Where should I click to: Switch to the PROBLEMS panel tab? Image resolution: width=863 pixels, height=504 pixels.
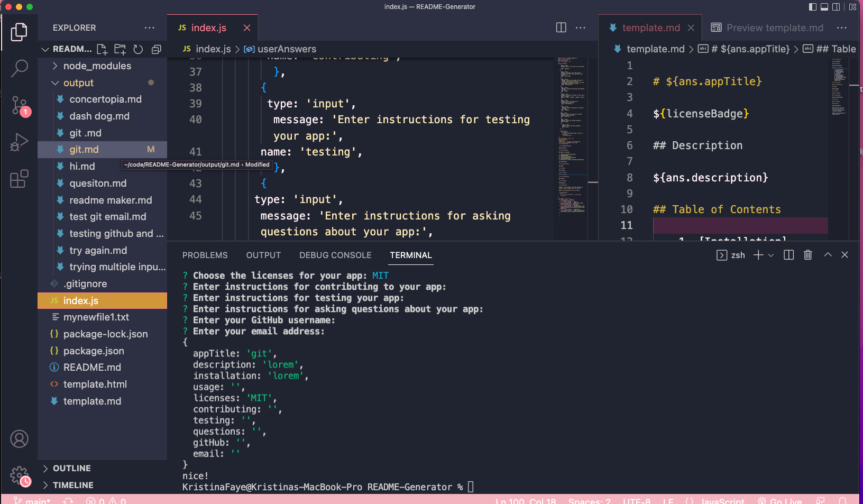click(x=205, y=255)
